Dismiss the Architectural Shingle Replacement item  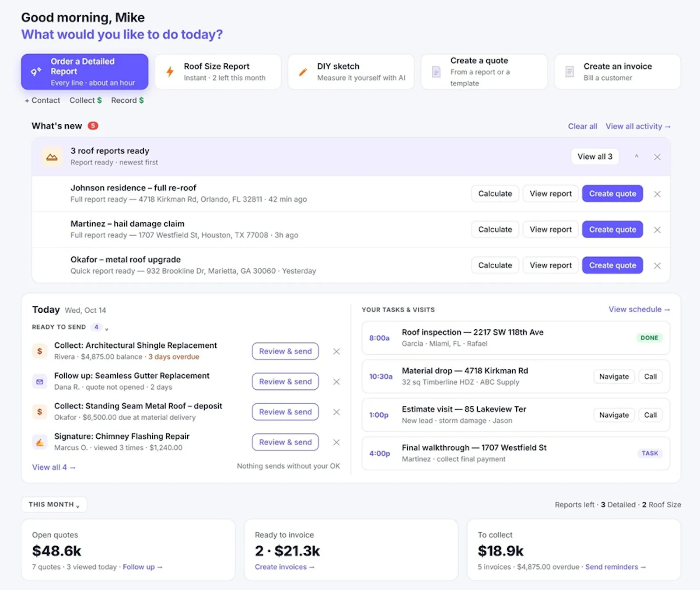point(336,351)
